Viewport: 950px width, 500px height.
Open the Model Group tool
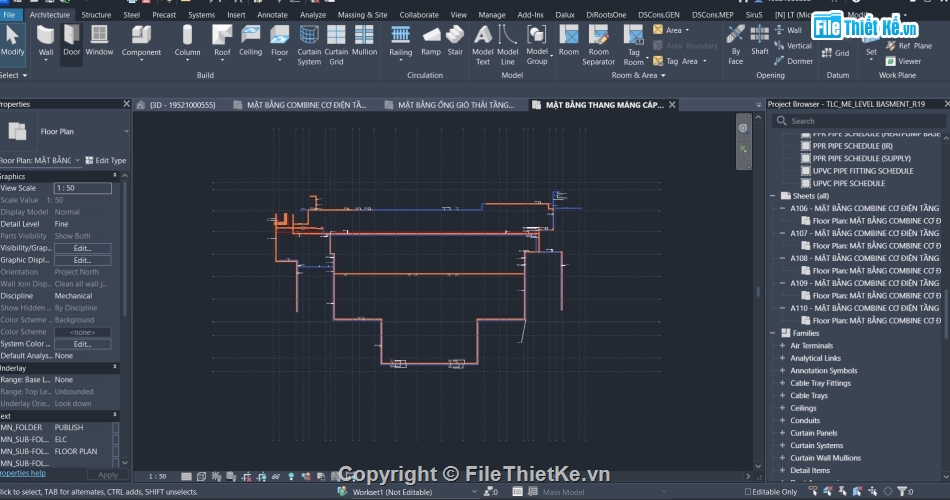537,45
